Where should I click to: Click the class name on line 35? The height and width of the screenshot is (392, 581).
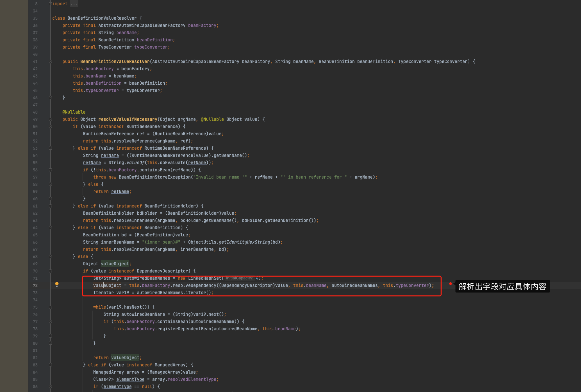[x=102, y=18]
